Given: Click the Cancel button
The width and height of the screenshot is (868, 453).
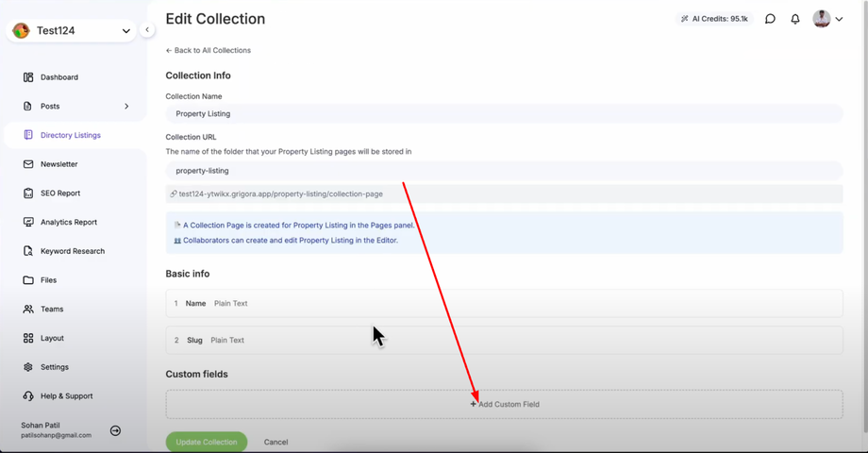Looking at the screenshot, I should pos(275,442).
